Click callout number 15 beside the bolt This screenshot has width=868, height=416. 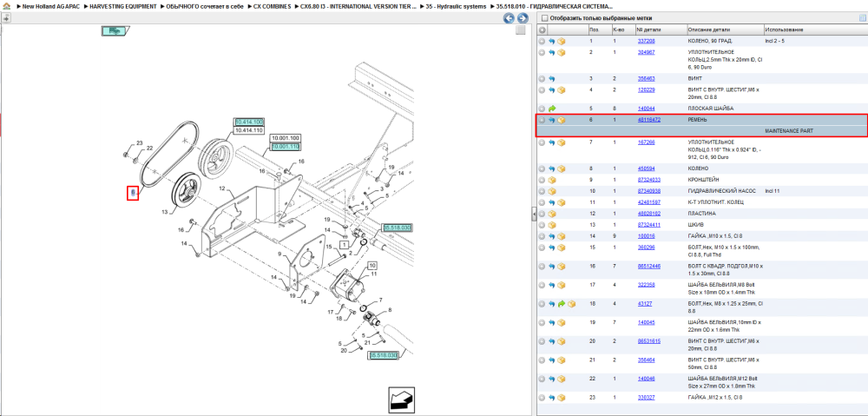[x=329, y=247]
